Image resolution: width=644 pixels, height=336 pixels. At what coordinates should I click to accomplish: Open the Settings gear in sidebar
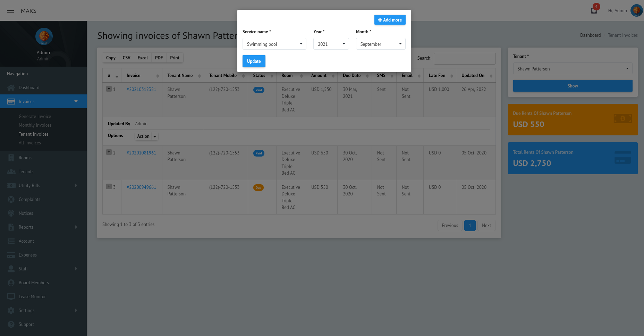pos(11,310)
